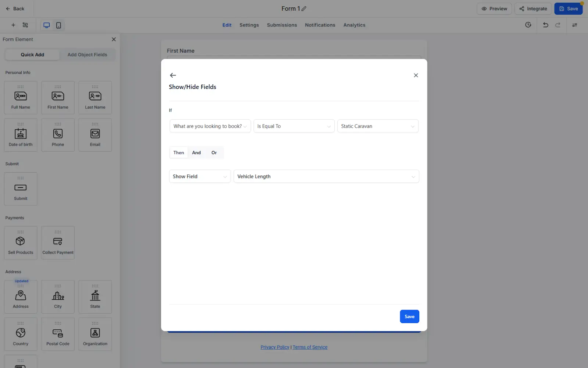Add the Email element
This screenshot has width=588, height=368.
point(95,135)
